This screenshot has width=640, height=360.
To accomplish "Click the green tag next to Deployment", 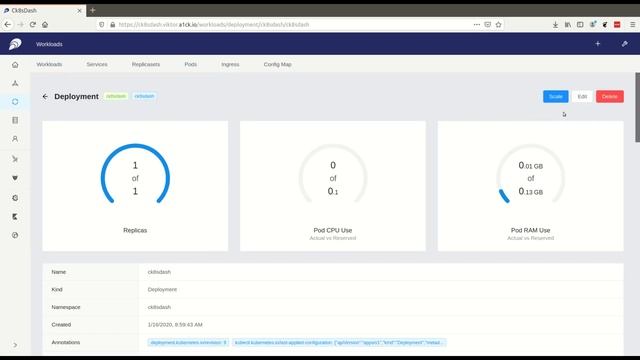I will [x=116, y=96].
